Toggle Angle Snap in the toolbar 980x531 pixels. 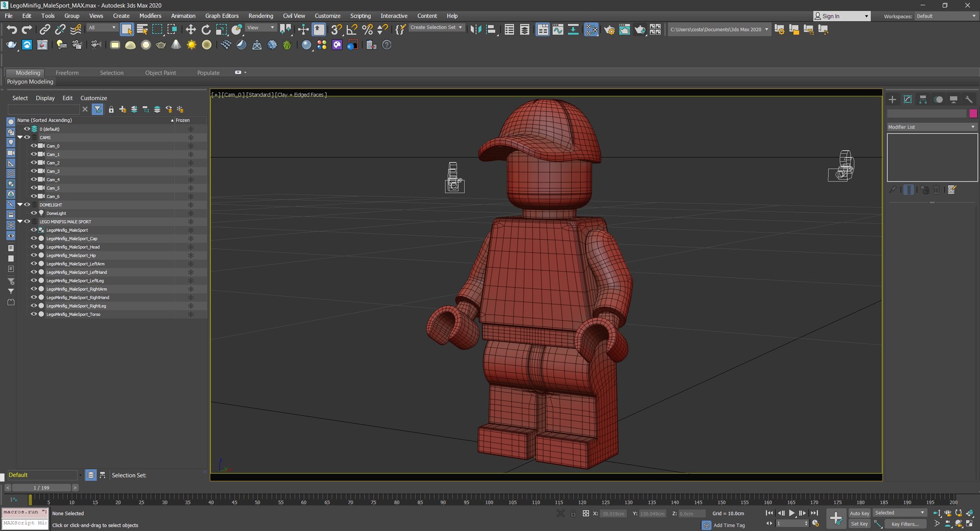pyautogui.click(x=352, y=30)
